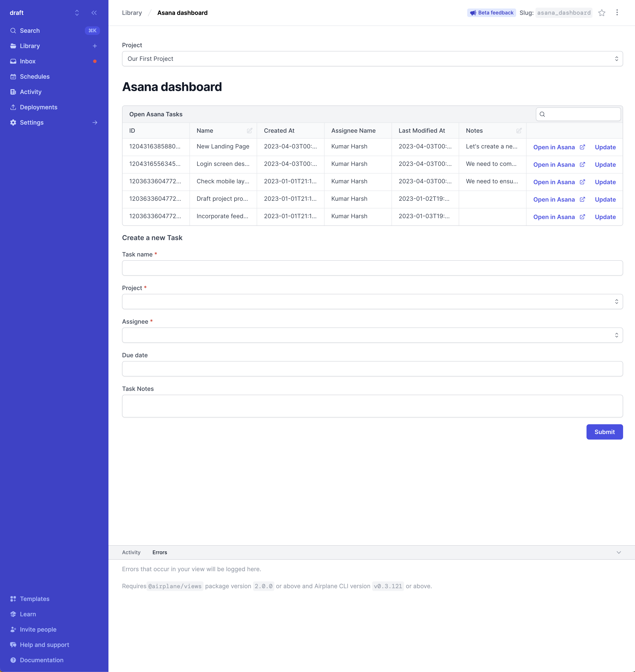This screenshot has height=672, width=635.
Task: Switch to the Activity tab in bottom panel
Action: coord(131,552)
